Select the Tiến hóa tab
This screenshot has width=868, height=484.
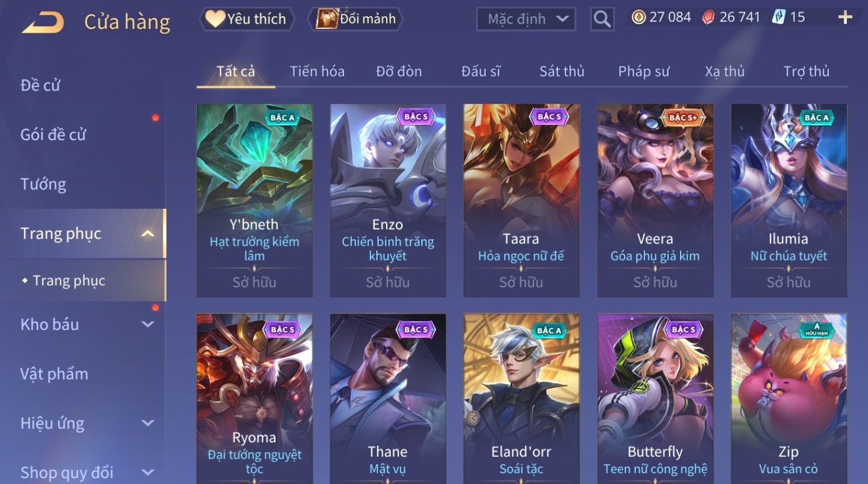point(317,72)
